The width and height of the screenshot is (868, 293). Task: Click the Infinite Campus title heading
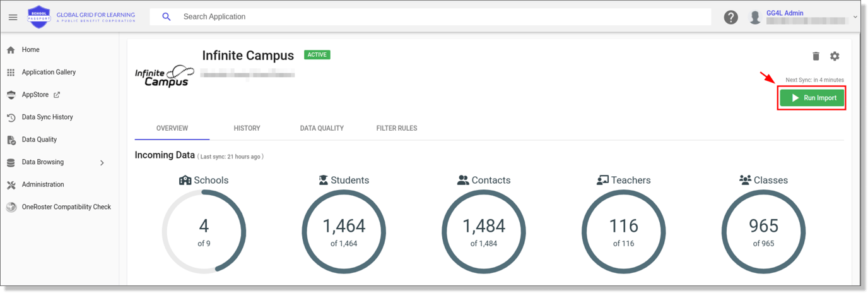click(x=248, y=56)
